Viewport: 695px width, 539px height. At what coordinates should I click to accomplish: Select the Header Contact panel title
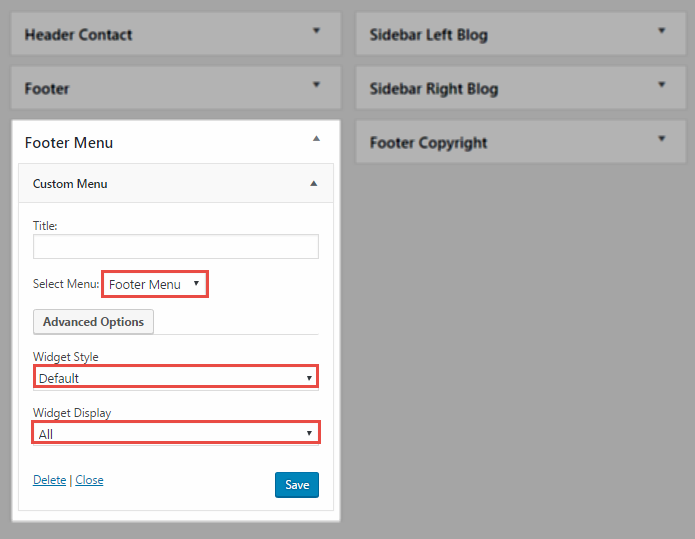[78, 35]
